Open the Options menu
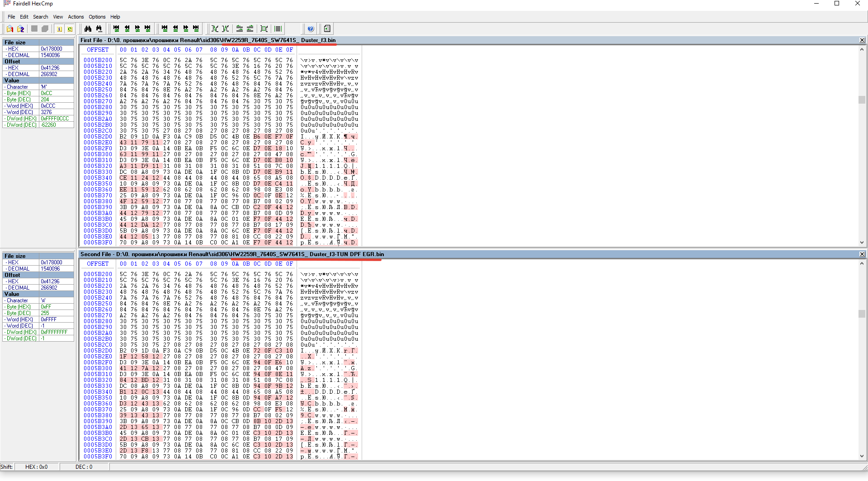 tap(97, 17)
